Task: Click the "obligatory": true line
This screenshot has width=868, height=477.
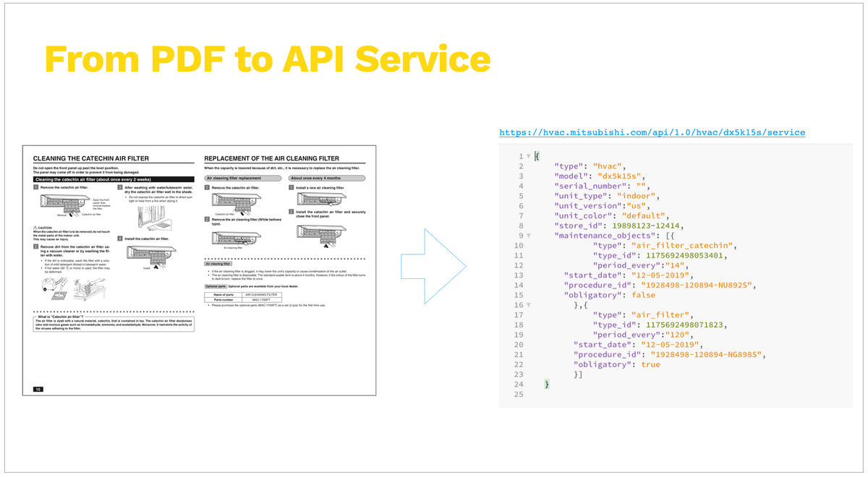Action: click(617, 364)
